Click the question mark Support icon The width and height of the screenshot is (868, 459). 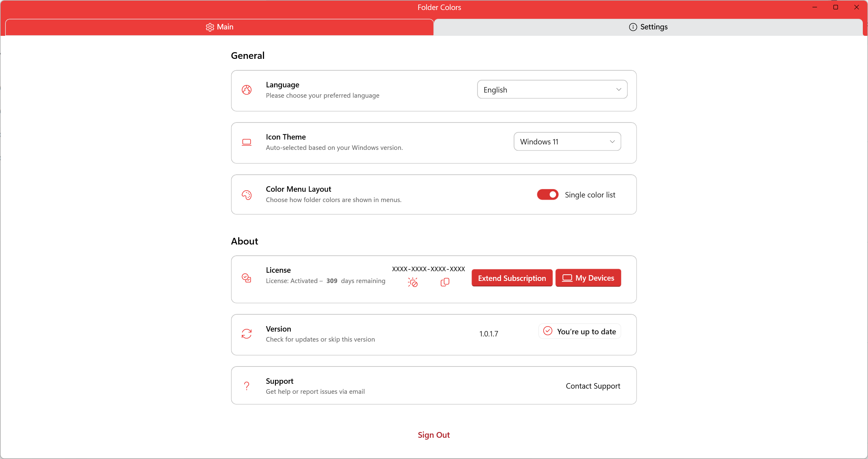point(247,386)
